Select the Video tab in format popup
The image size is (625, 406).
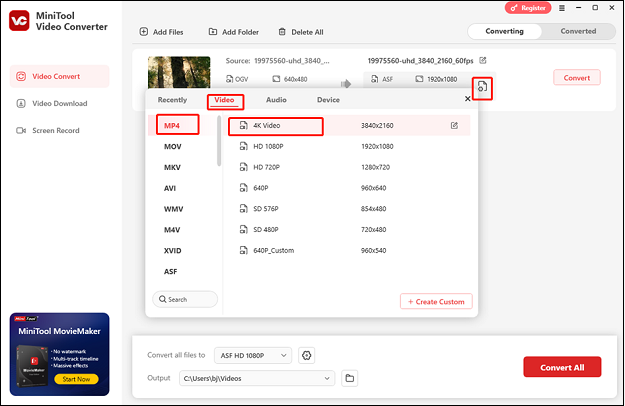(224, 100)
